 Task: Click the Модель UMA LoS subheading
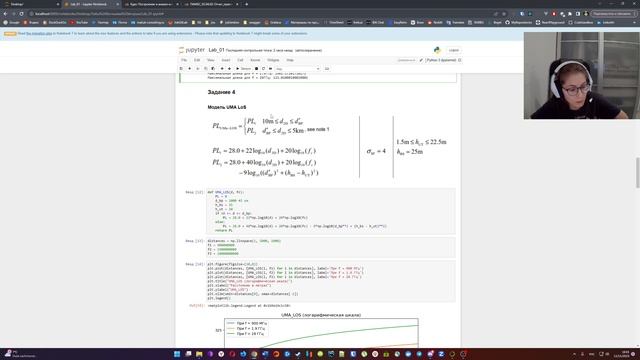tap(227, 107)
